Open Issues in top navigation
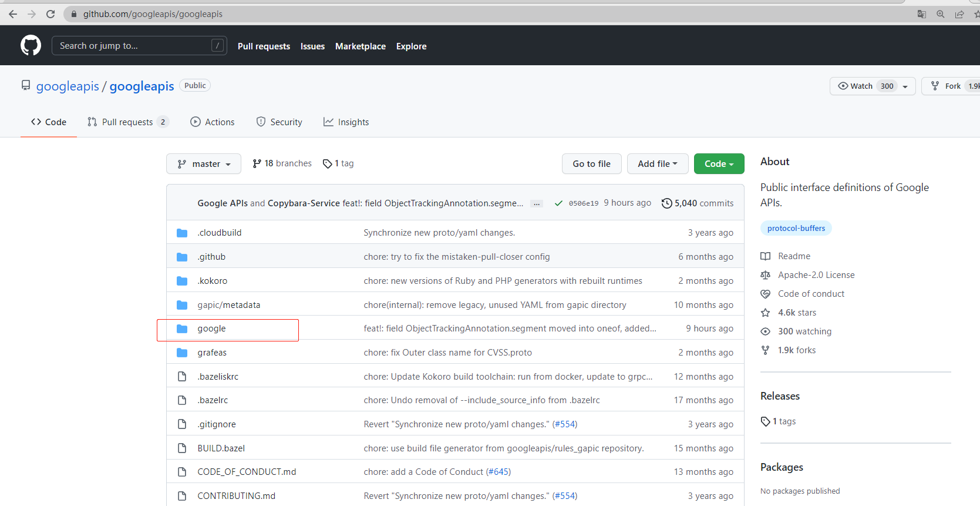 (312, 46)
